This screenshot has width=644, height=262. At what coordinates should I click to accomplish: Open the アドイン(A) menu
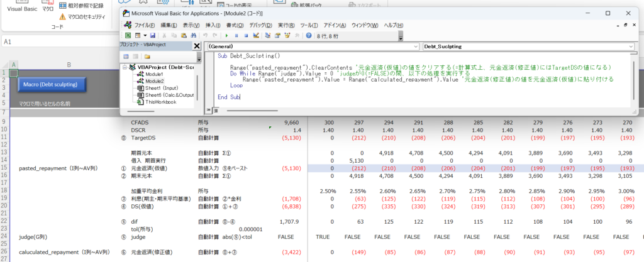335,25
